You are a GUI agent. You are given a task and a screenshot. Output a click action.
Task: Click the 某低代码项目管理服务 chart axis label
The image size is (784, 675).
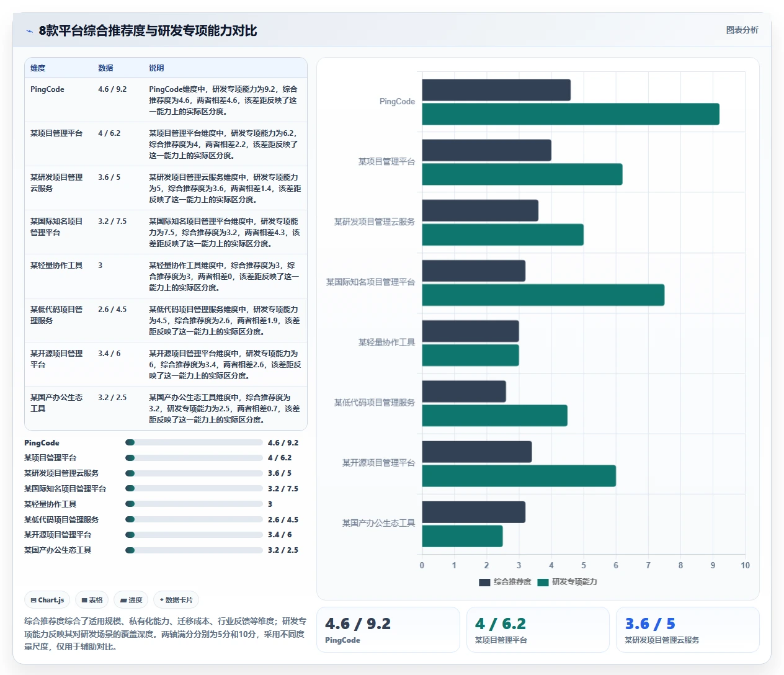tap(375, 403)
